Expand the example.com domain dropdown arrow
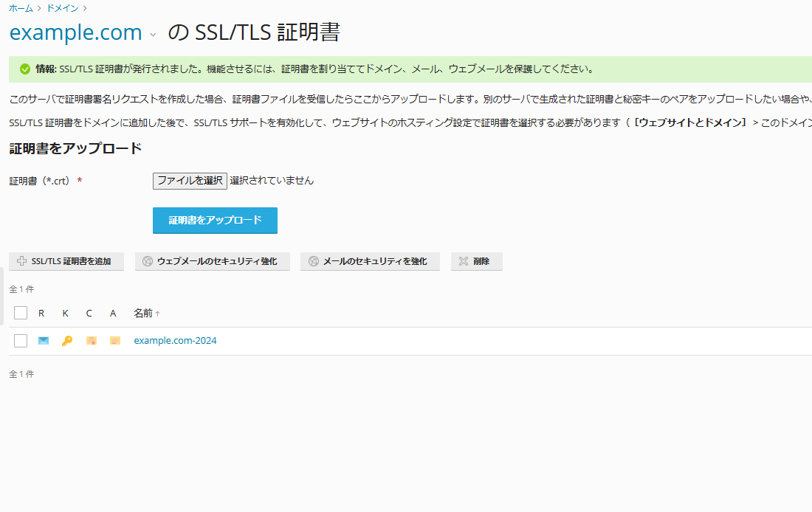The image size is (812, 512). click(153, 35)
